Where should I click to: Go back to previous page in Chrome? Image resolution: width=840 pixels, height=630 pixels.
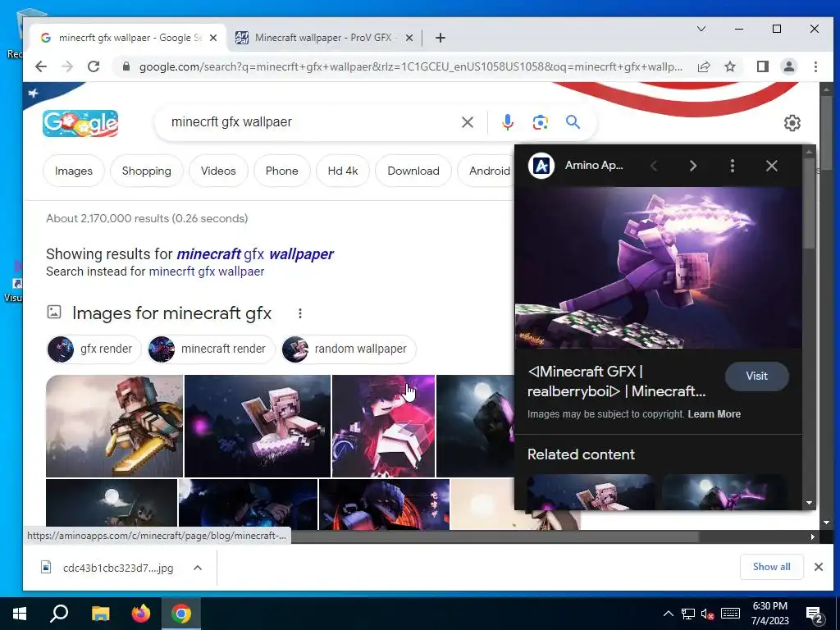coord(41,66)
